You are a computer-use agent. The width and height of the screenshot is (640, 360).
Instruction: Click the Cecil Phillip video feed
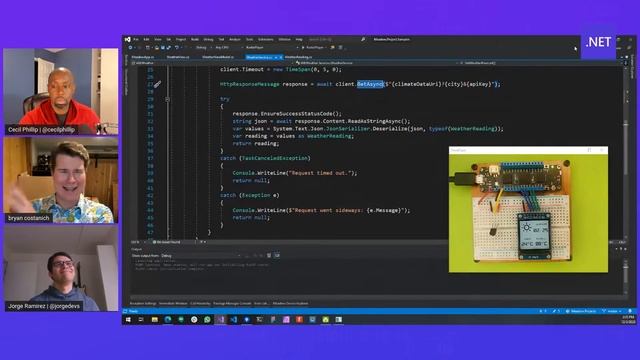[x=61, y=91]
